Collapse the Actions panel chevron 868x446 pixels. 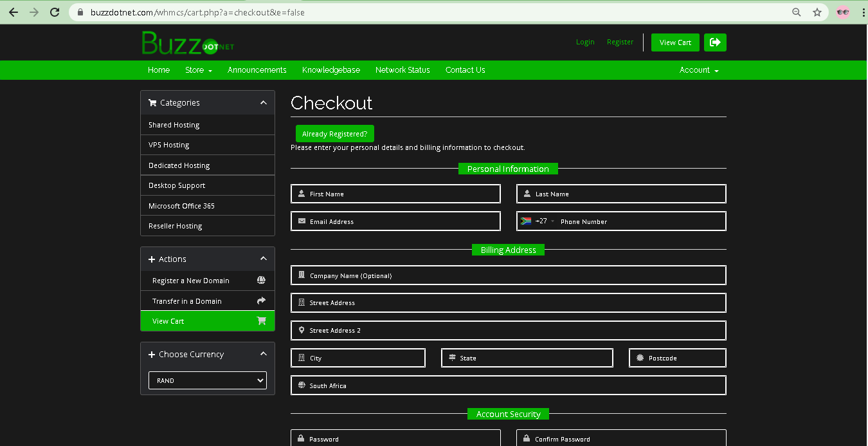263,259
